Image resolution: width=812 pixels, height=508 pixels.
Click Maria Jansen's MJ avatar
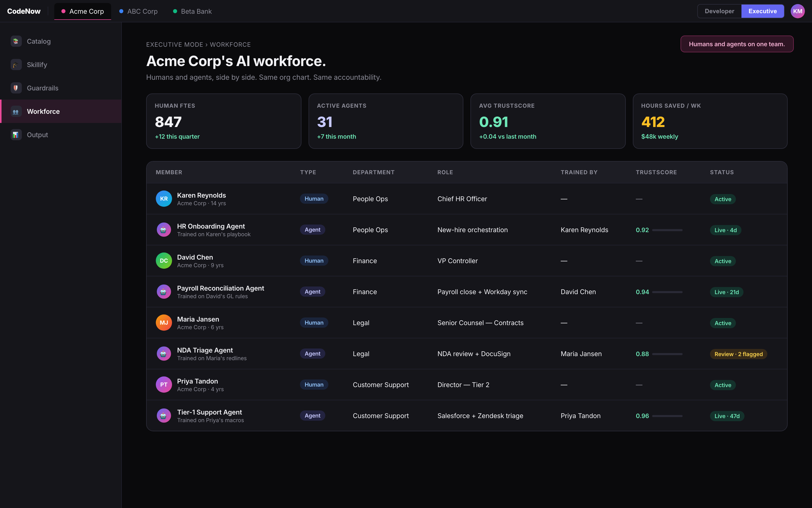click(x=164, y=323)
